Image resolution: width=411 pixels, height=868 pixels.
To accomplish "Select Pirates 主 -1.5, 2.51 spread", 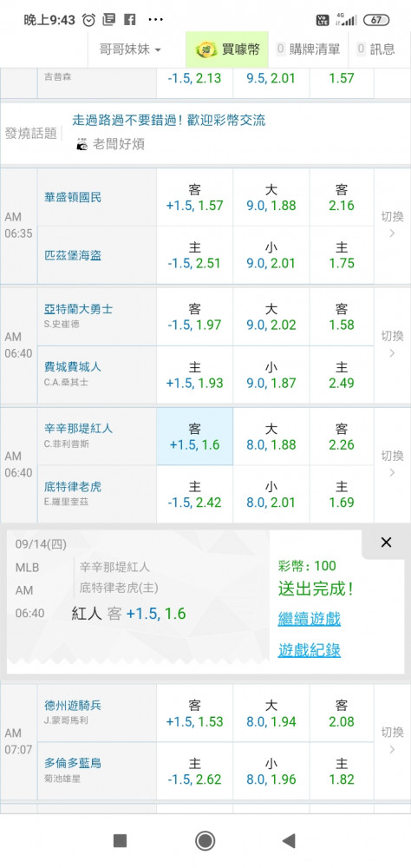I will [195, 255].
